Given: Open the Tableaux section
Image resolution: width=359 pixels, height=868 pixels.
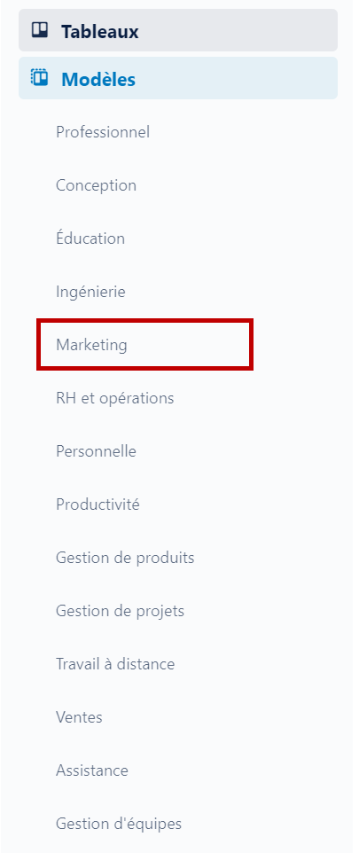Looking at the screenshot, I should [178, 30].
